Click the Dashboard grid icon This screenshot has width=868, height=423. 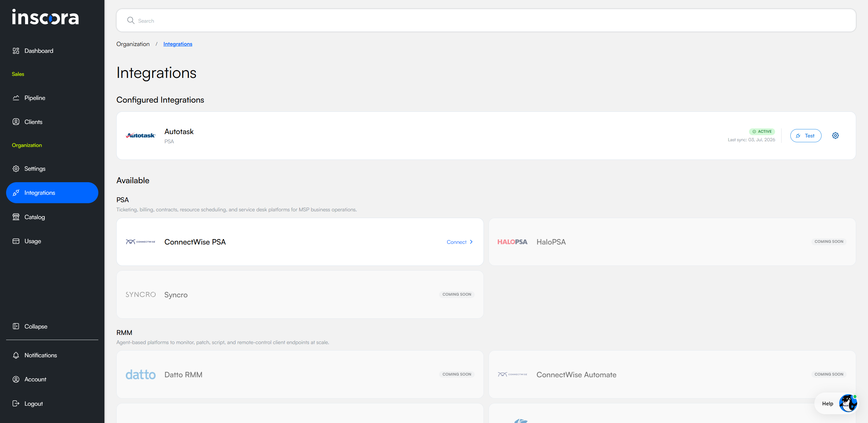16,51
